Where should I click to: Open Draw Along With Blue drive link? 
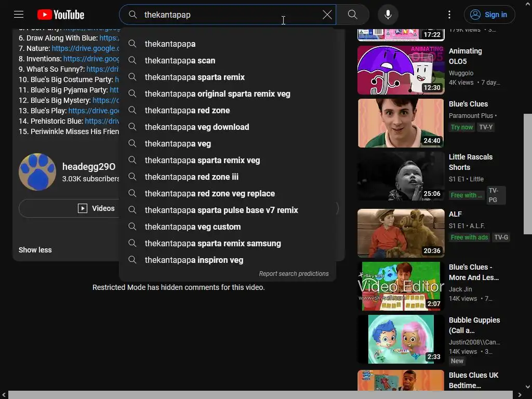point(109,38)
